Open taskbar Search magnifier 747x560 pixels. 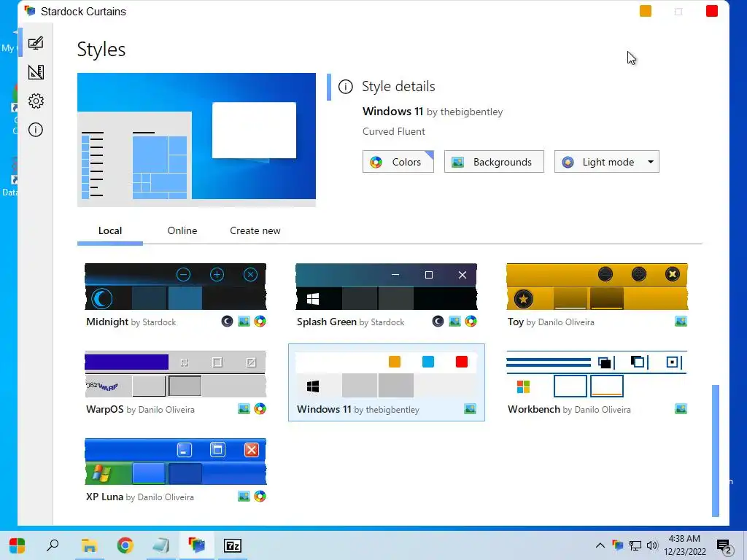point(53,545)
